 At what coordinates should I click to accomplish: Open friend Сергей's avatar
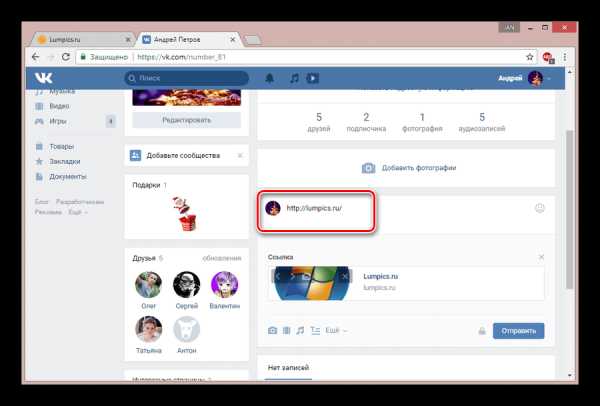point(186,284)
